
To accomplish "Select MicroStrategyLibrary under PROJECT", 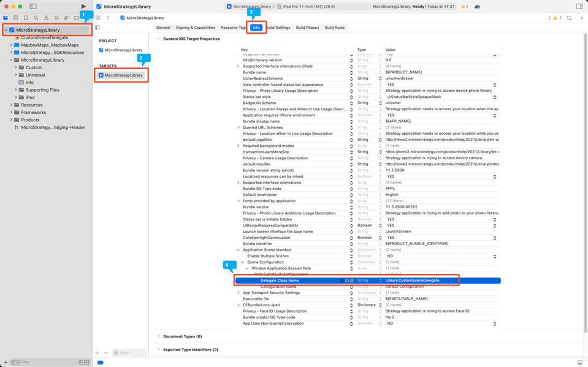I will (x=121, y=50).
